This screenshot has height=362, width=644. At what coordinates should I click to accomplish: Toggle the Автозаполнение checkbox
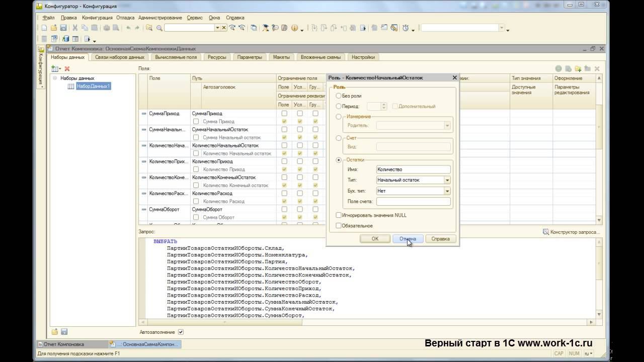click(x=181, y=332)
